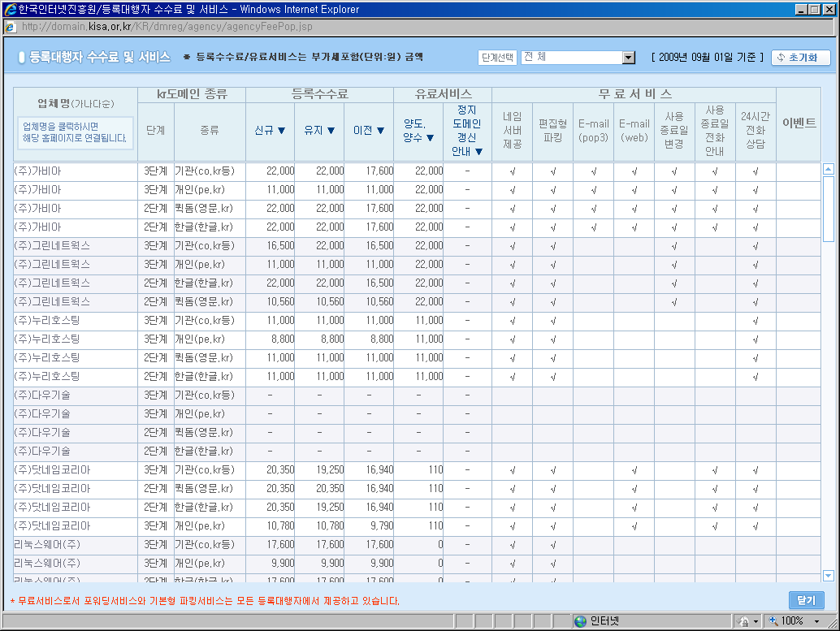This screenshot has height=631, width=840.
Task: Open 리눅스웨어(주) link in 기관(co.kr등) row
Action: click(x=47, y=545)
